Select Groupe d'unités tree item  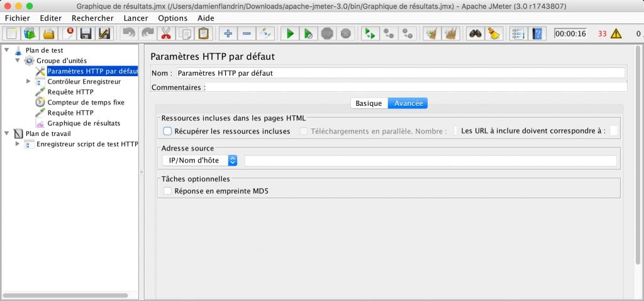coord(62,60)
